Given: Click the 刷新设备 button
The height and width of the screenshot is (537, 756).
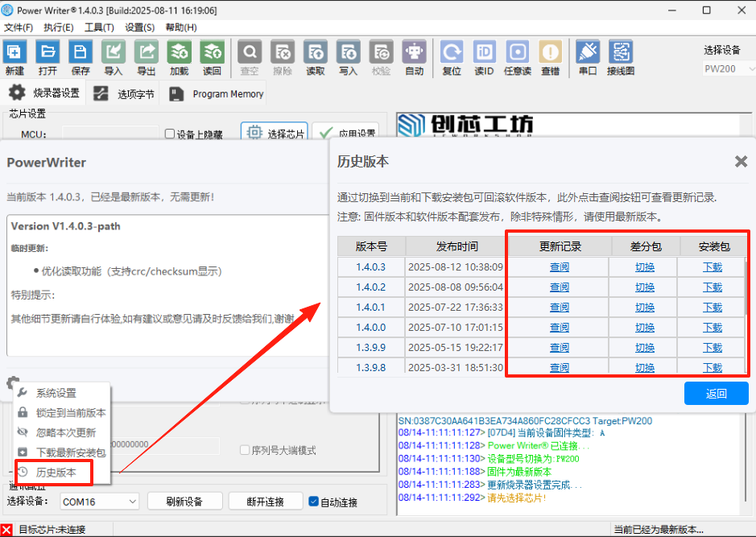Looking at the screenshot, I should [x=184, y=502].
